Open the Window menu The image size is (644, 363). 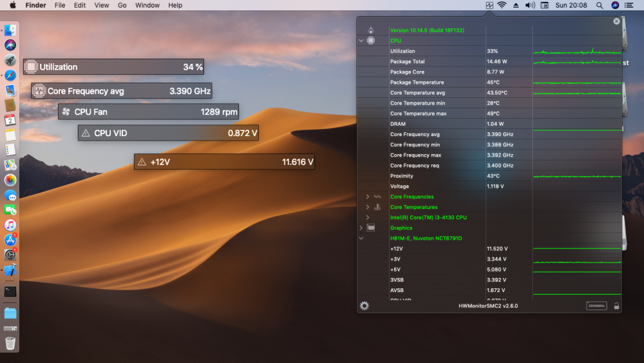pos(147,5)
